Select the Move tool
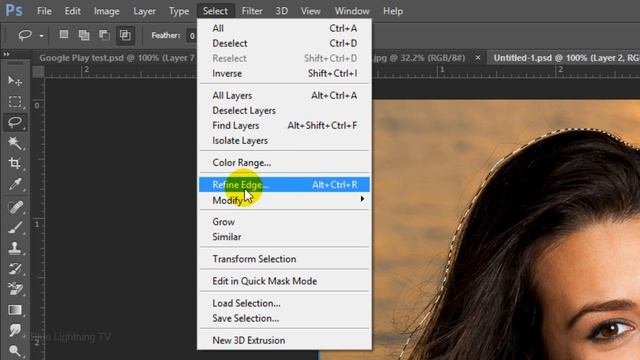Image resolution: width=640 pixels, height=360 pixels. 15,81
